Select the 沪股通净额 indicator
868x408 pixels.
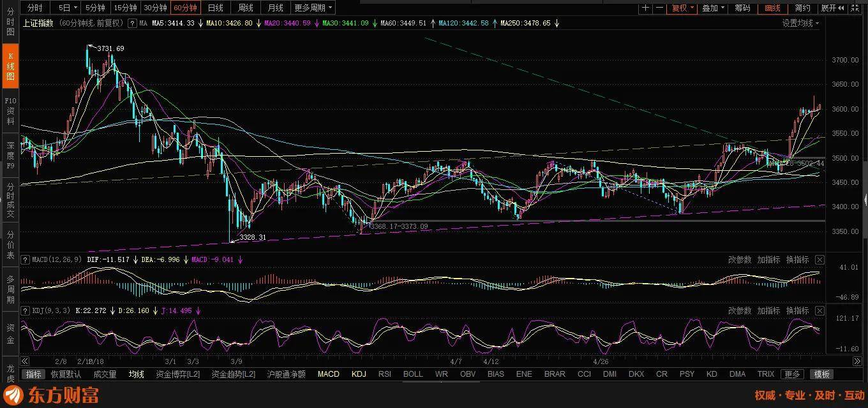click(x=285, y=374)
